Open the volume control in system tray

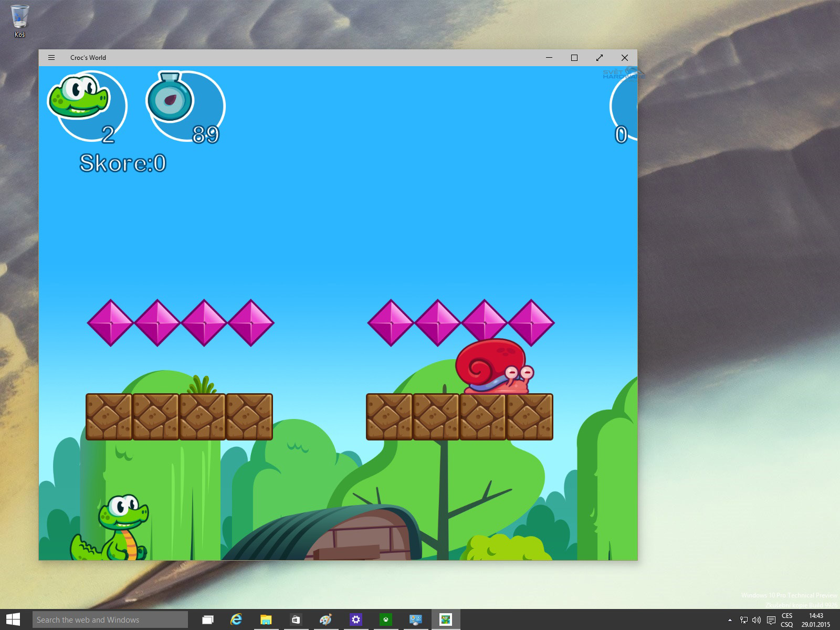click(757, 620)
